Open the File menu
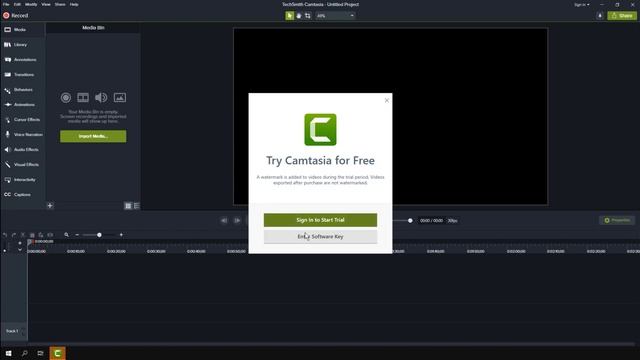 tap(6, 4)
